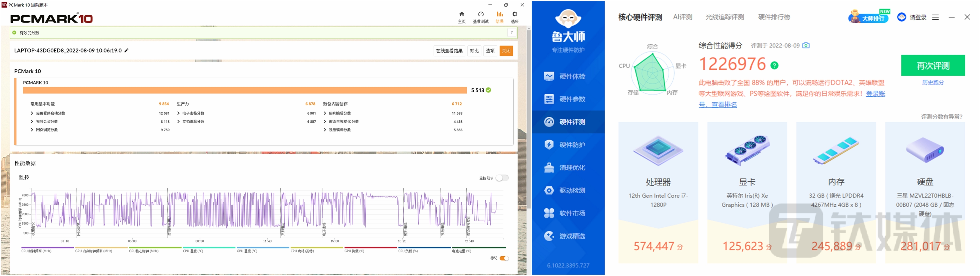
Task: Toggle the monitoring details (监控细节) switch
Action: coord(502,178)
